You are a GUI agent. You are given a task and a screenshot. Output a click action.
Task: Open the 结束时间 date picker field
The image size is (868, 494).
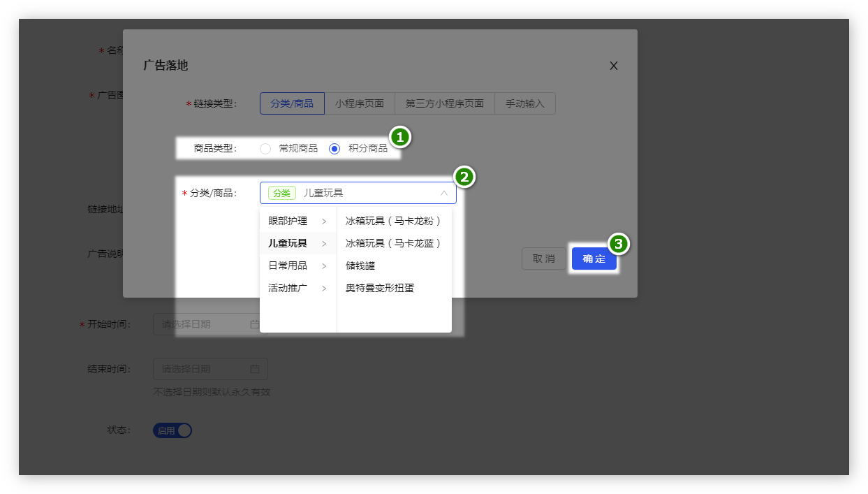pyautogui.click(x=210, y=369)
